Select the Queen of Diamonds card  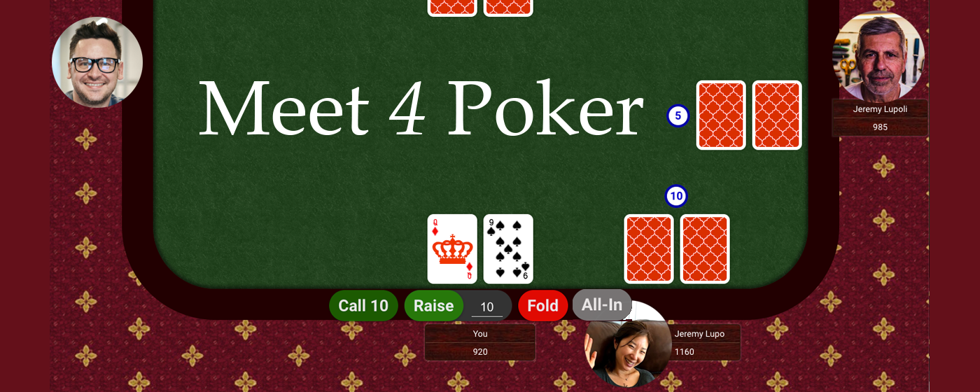pos(452,249)
